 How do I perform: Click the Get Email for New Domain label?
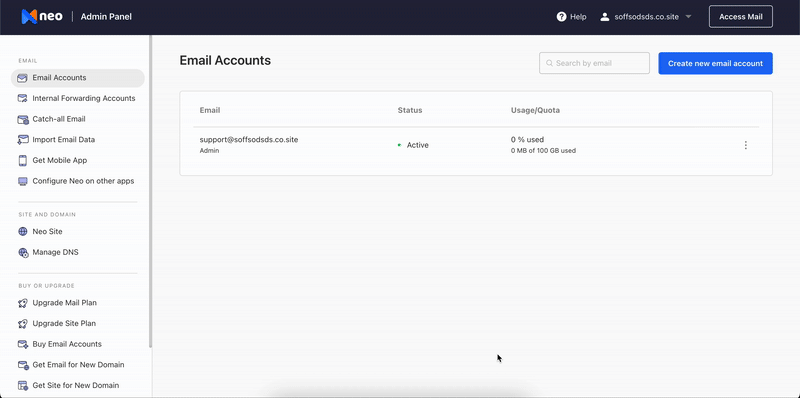point(78,365)
